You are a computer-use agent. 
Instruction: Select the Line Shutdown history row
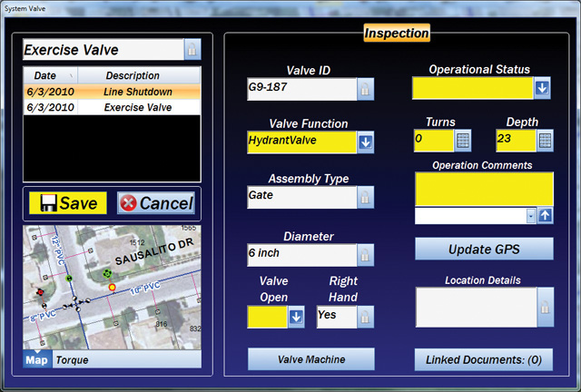tap(112, 92)
